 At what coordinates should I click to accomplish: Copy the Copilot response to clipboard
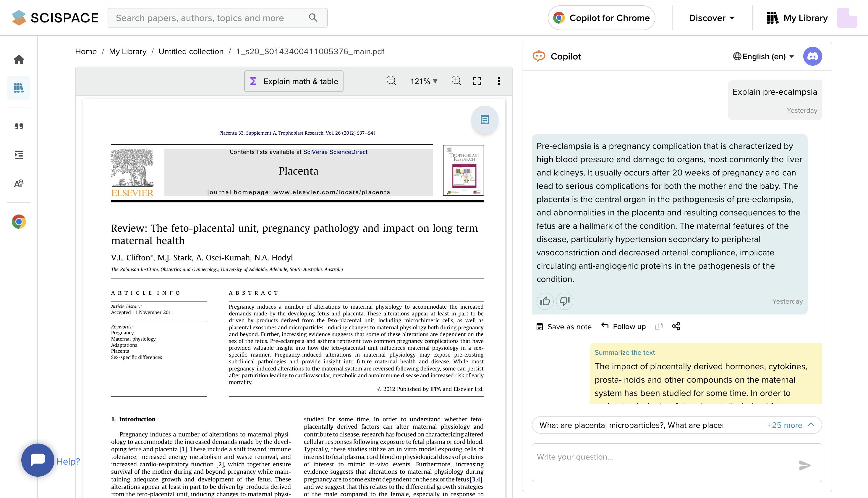click(659, 326)
